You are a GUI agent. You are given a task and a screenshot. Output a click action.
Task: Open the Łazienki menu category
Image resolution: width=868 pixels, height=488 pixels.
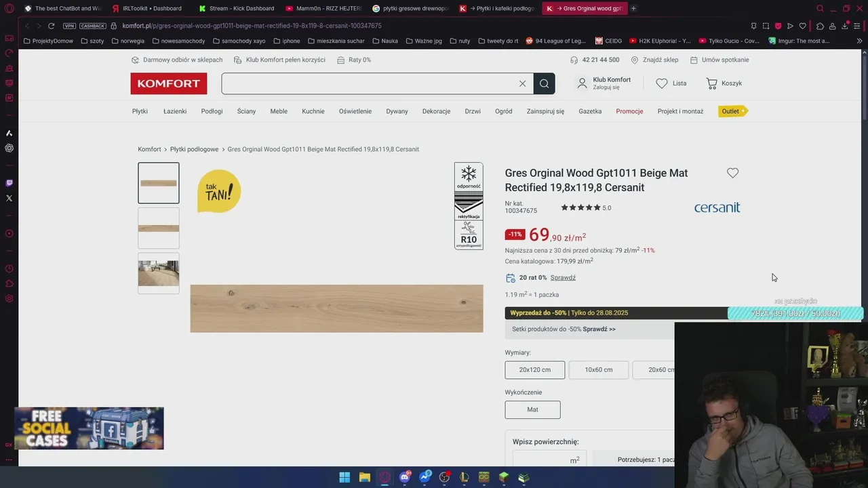[x=175, y=111]
